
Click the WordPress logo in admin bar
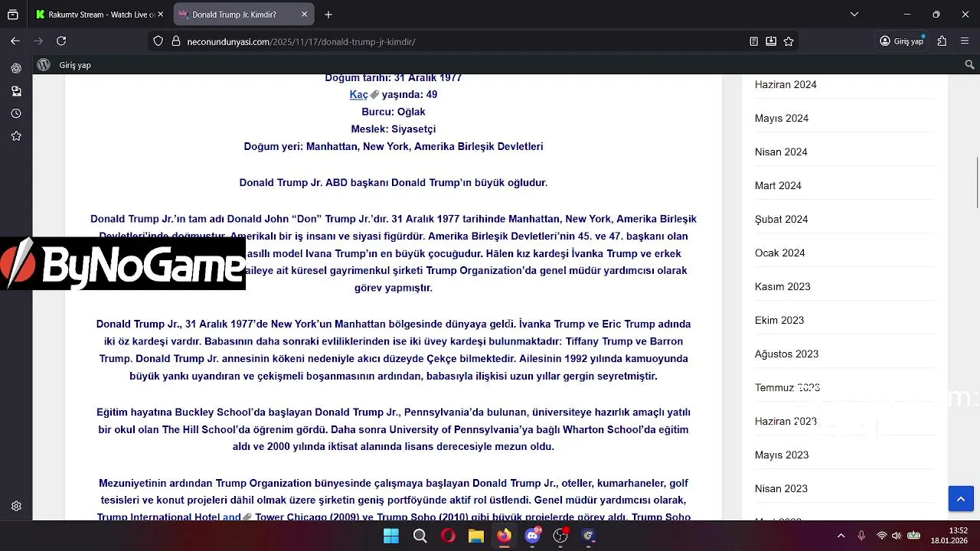[44, 65]
